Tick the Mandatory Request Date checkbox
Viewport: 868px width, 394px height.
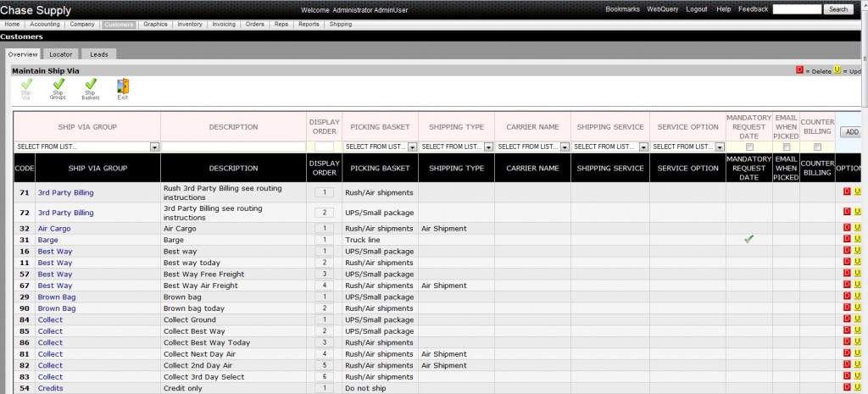tap(749, 147)
